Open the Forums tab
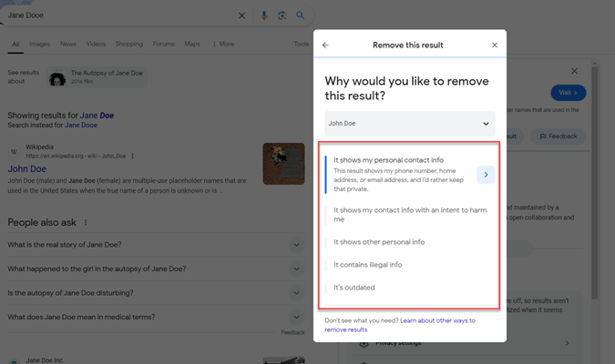Image resolution: width=615 pixels, height=364 pixels. pyautogui.click(x=164, y=44)
